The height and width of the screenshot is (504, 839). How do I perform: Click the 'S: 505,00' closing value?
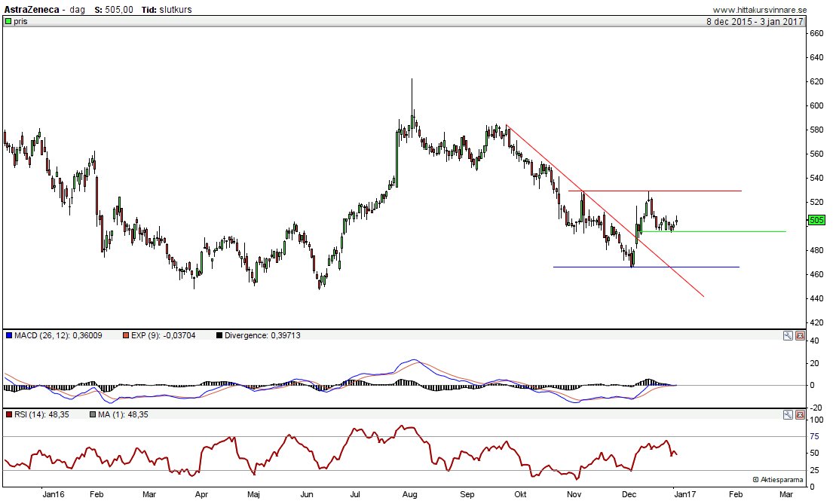click(113, 10)
